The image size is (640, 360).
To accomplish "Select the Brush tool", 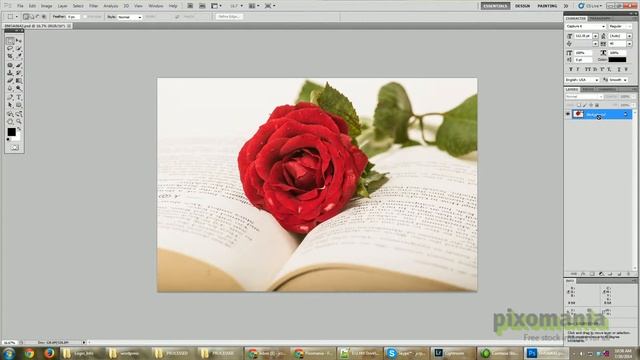I will point(19,65).
